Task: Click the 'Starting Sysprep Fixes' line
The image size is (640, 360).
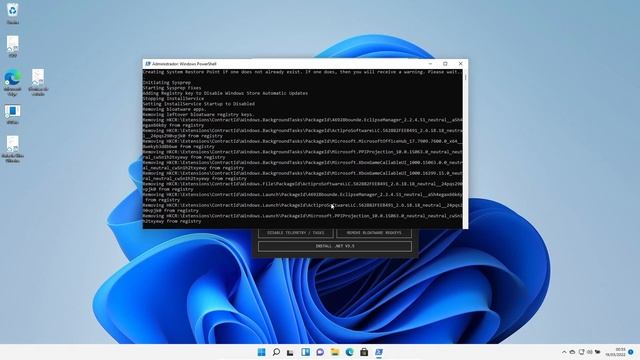Action: click(x=172, y=88)
